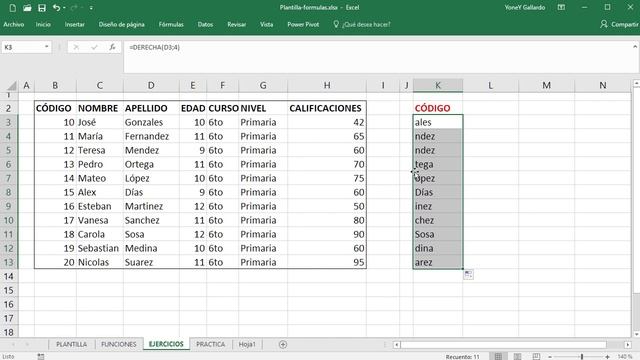Switch to Page Layout view icon

517,356
